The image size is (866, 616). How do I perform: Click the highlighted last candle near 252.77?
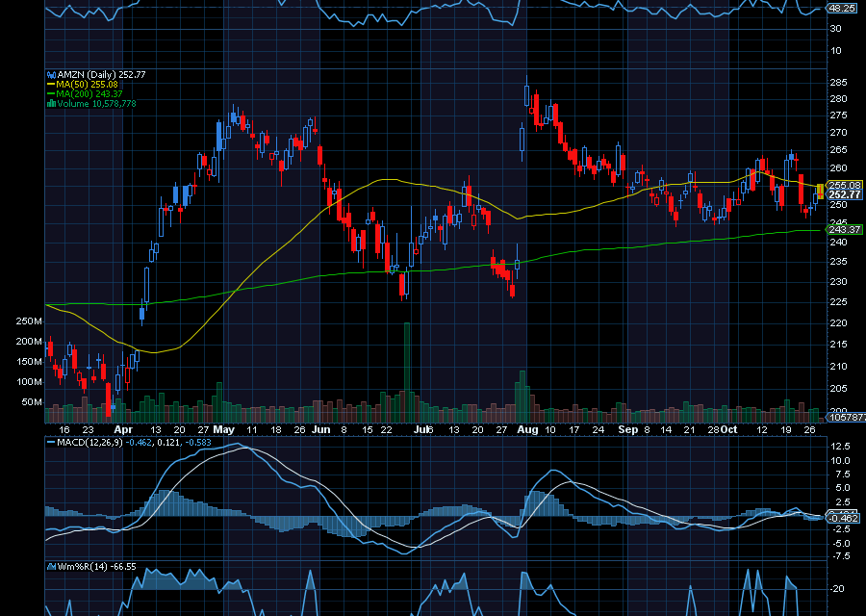pos(820,192)
